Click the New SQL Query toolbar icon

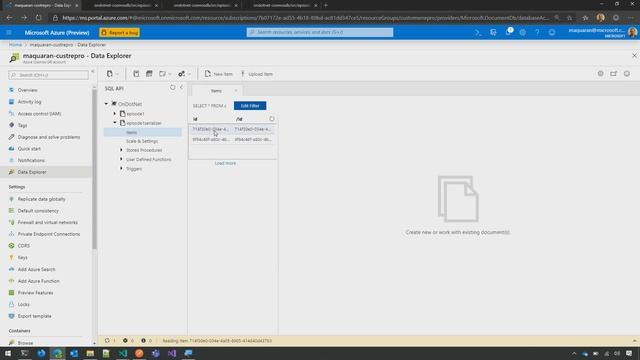click(136, 74)
